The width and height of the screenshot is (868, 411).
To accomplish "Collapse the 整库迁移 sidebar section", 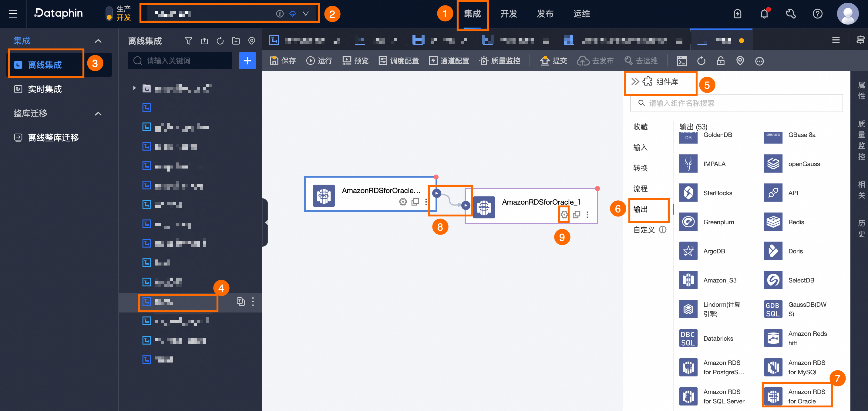I will pyautogui.click(x=98, y=114).
